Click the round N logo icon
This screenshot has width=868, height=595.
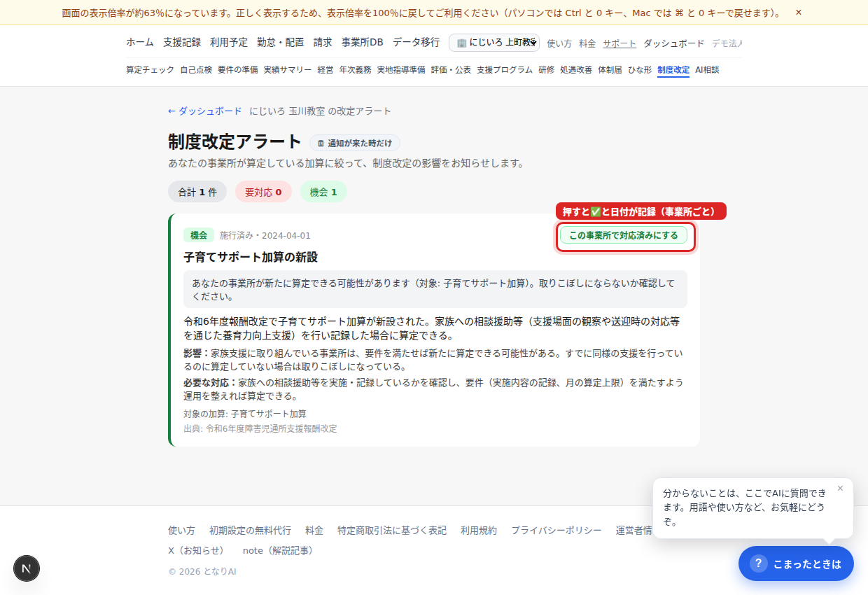27,568
